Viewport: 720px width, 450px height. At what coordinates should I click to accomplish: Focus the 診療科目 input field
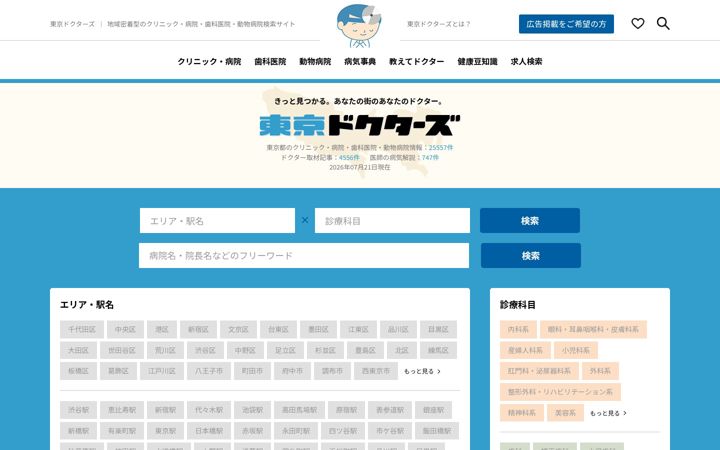tap(392, 221)
